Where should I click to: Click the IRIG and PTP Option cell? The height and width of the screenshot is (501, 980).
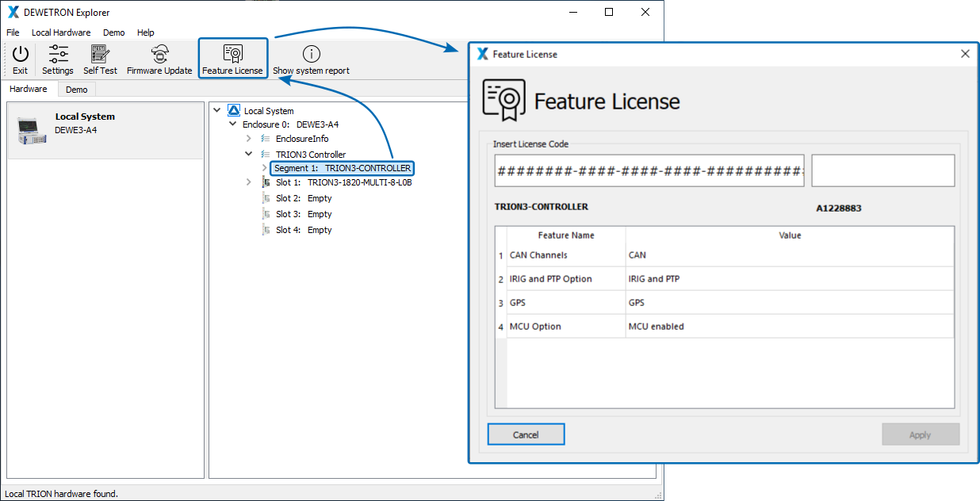tap(566, 279)
